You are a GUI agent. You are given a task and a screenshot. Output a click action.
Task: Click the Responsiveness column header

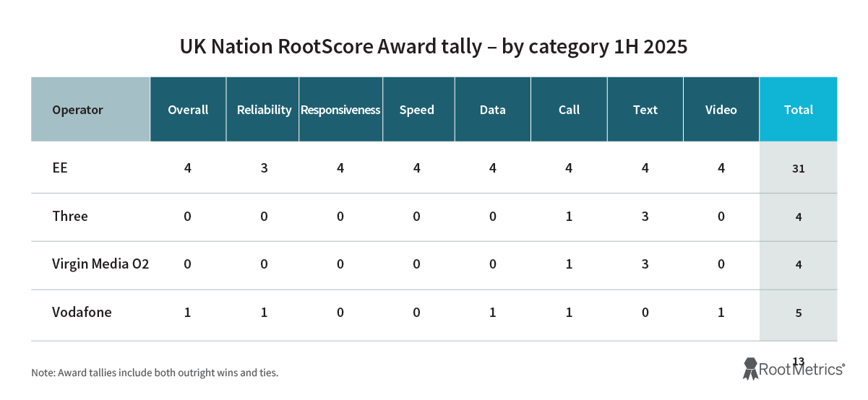(340, 110)
